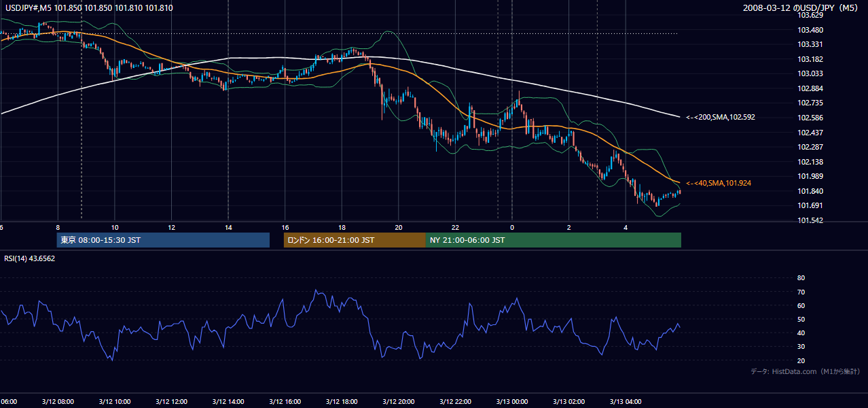The image size is (868, 408).
Task: Click price axis value 101.840
Action: click(810, 191)
